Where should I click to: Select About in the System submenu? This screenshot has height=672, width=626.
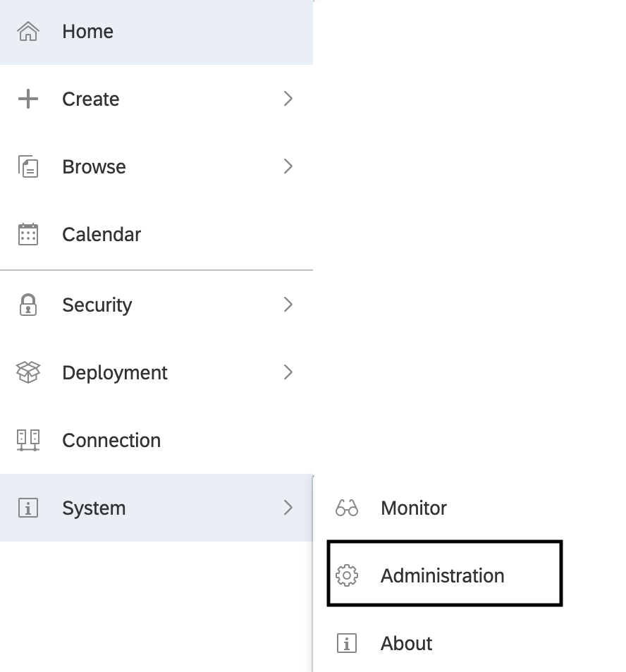pos(407,643)
